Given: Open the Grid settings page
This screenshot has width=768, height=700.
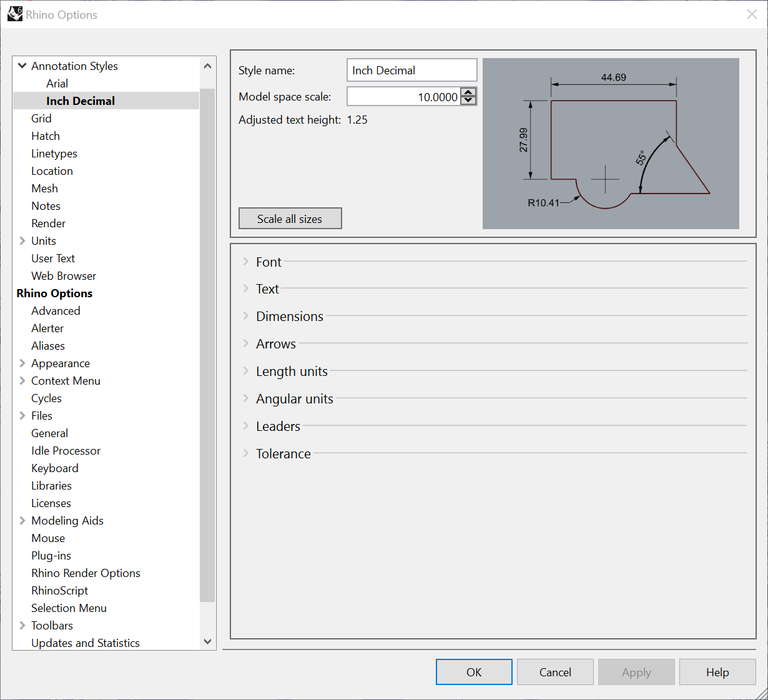Looking at the screenshot, I should tap(41, 118).
